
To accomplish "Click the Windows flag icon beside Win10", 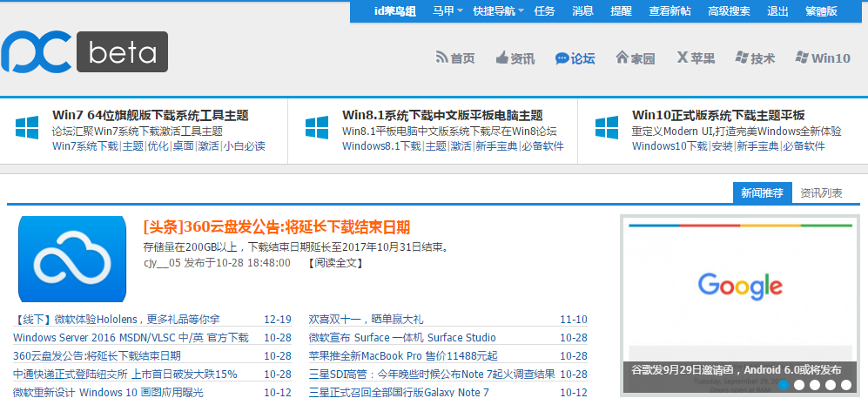I will click(x=802, y=57).
